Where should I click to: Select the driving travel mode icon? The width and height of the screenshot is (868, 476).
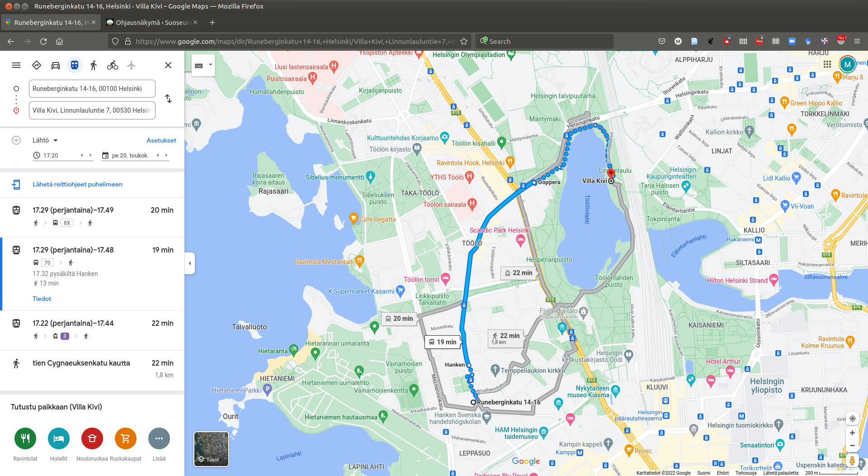(x=56, y=66)
